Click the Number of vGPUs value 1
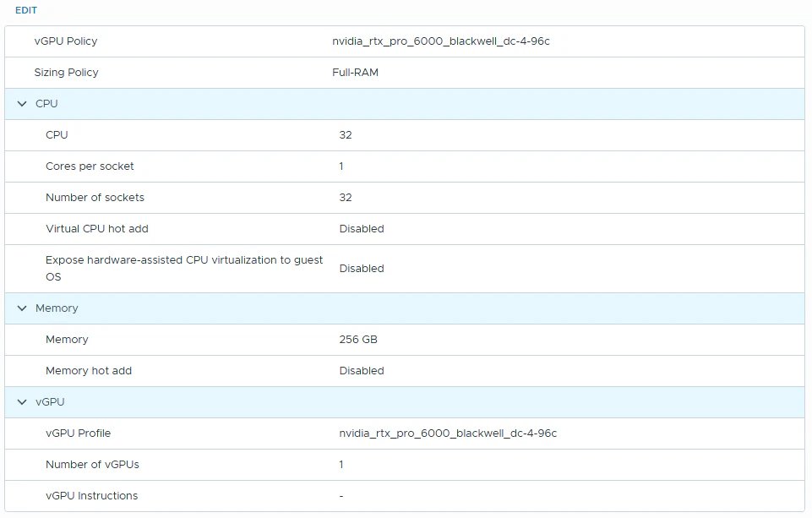812x518 pixels. click(341, 465)
